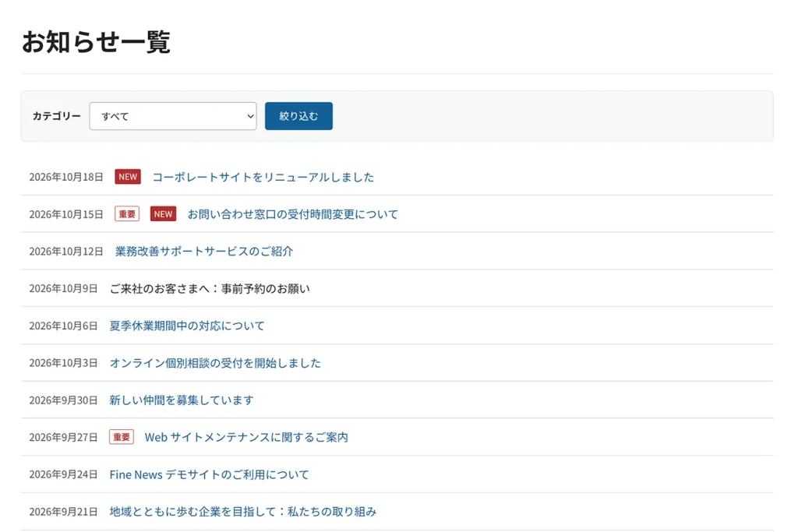The image size is (798, 532).
Task: Click the date 2026年9月30日
Action: click(x=63, y=400)
